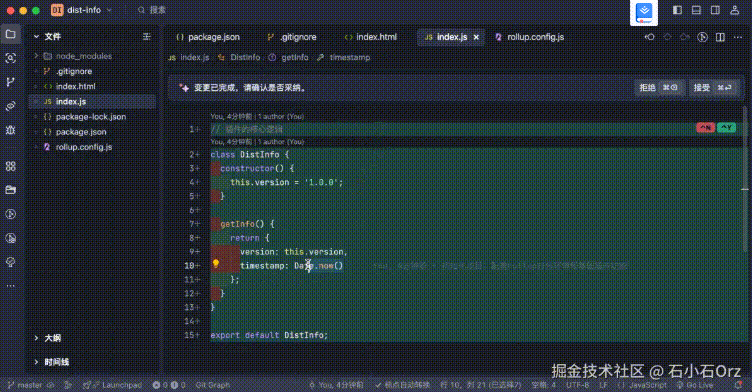Click the blue book download icon

tap(644, 12)
